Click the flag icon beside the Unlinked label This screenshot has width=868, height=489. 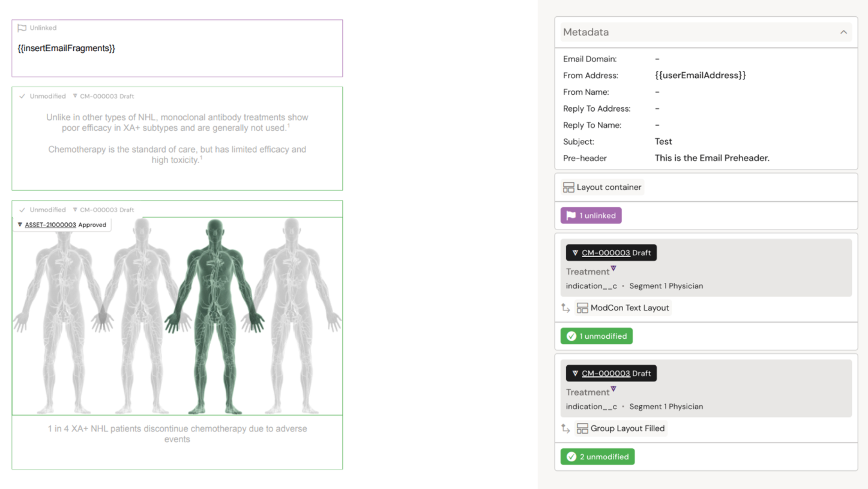pos(22,28)
